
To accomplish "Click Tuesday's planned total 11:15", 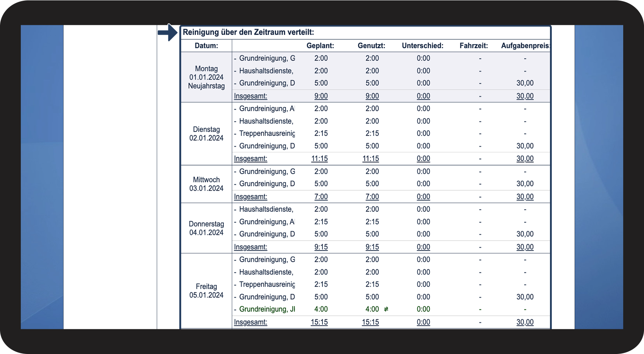I will click(320, 159).
